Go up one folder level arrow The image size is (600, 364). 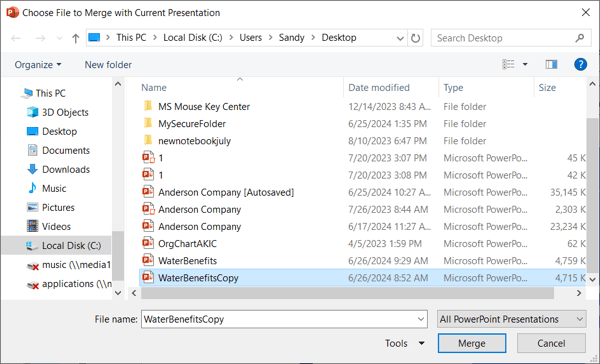pos(75,38)
